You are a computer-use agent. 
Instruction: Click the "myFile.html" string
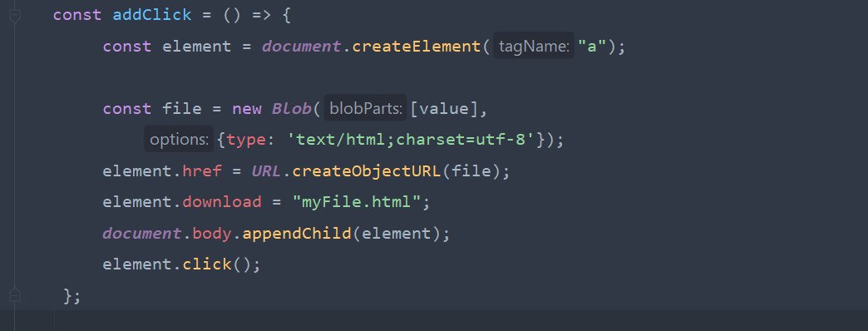point(357,202)
